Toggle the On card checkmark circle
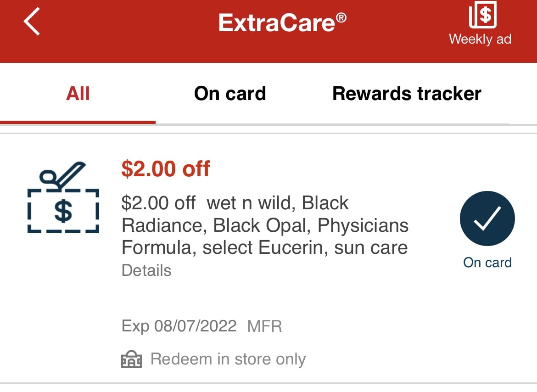 487,218
